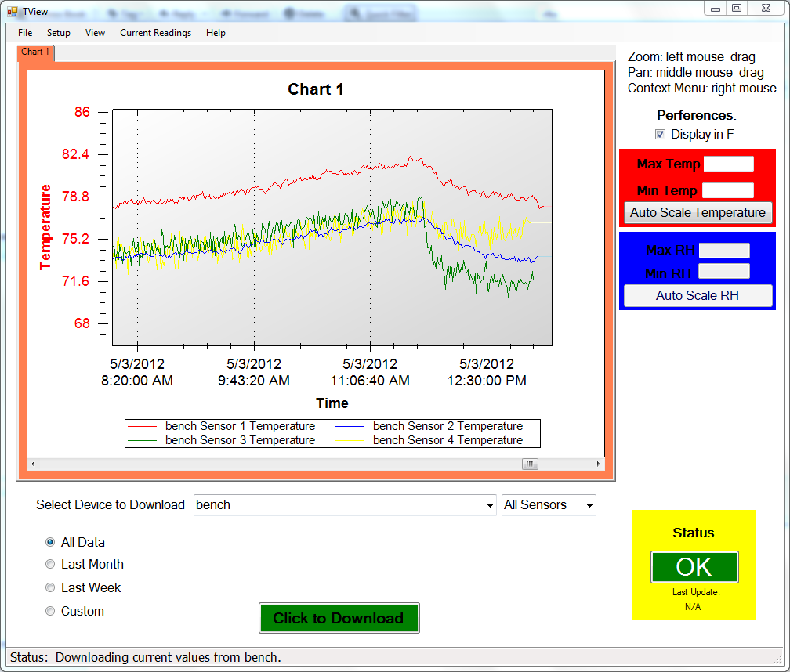This screenshot has width=790, height=672.
Task: Click the chart scrollbar left arrow
Action: (33, 464)
